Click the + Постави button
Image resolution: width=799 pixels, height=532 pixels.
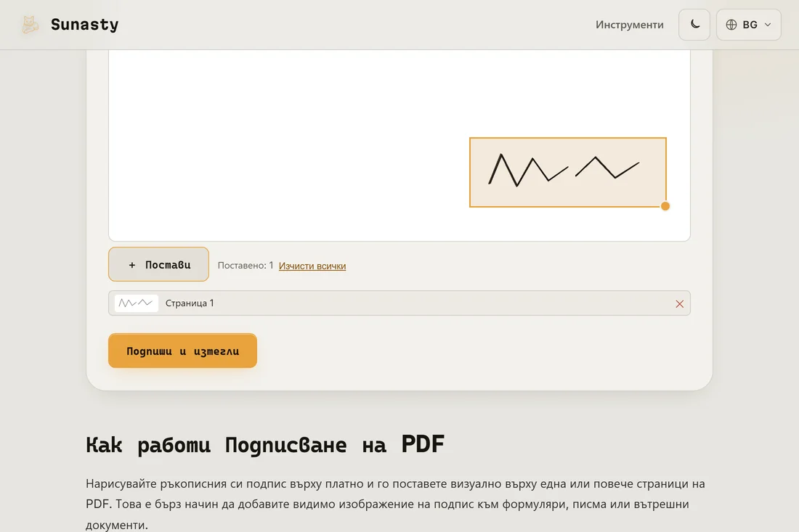[158, 264]
